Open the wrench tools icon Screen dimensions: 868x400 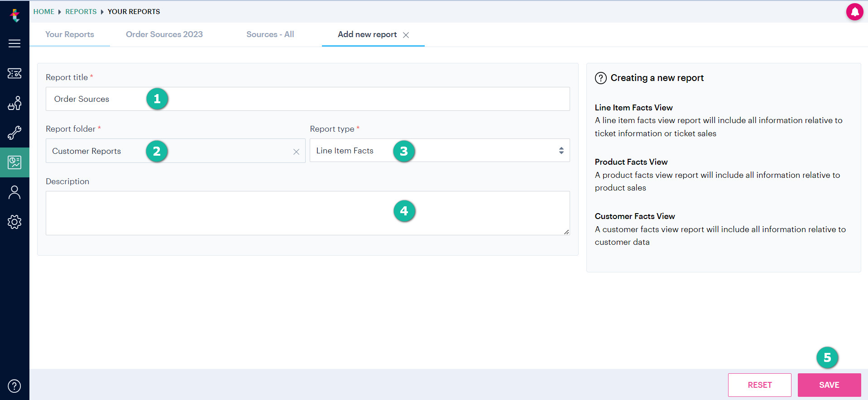(x=14, y=133)
